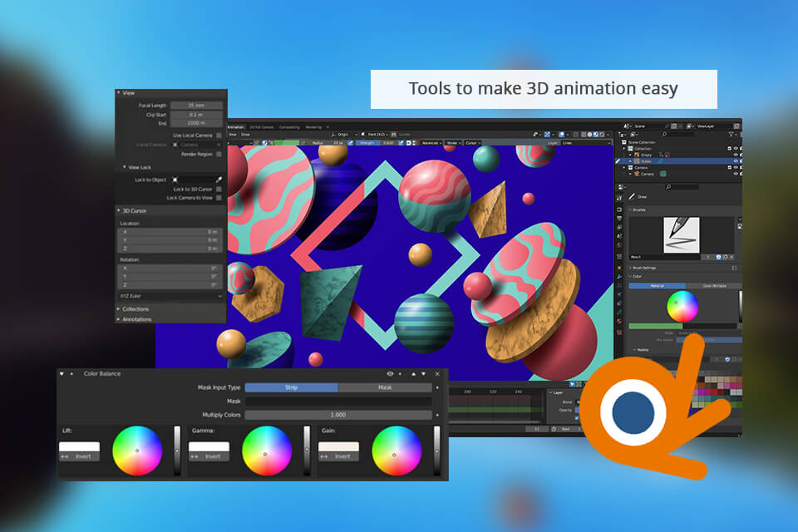Collapse the 3D Cursor section

click(x=119, y=210)
